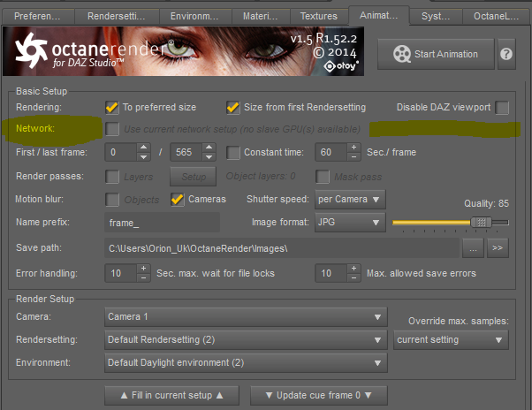Enable Constant time checkbox
The image size is (532, 410).
click(x=233, y=153)
